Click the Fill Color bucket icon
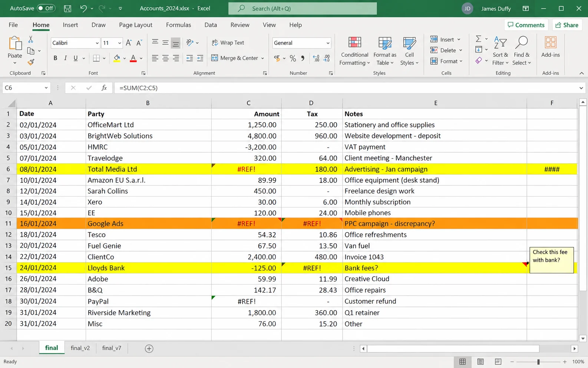This screenshot has height=368, width=588. pyautogui.click(x=117, y=58)
